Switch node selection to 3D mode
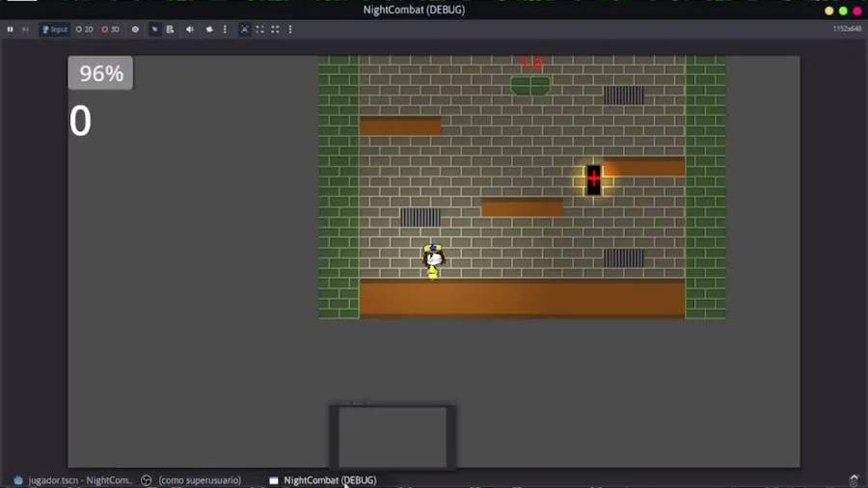868x488 pixels. pyautogui.click(x=111, y=29)
